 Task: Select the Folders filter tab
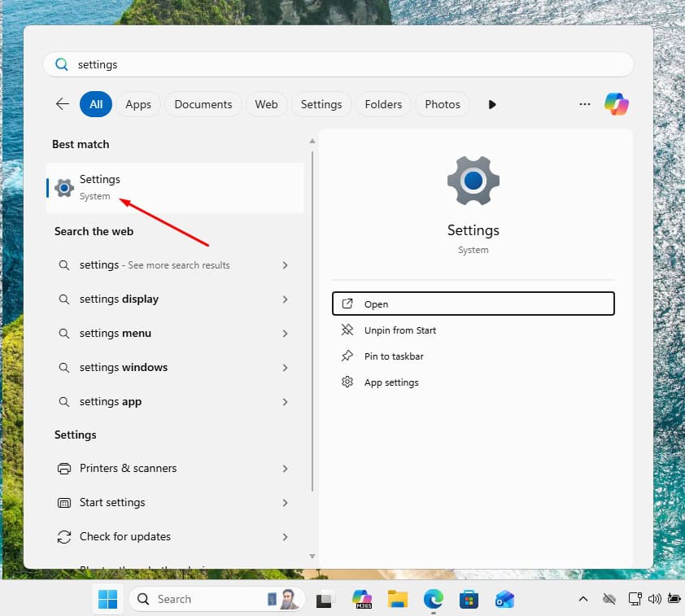[383, 104]
